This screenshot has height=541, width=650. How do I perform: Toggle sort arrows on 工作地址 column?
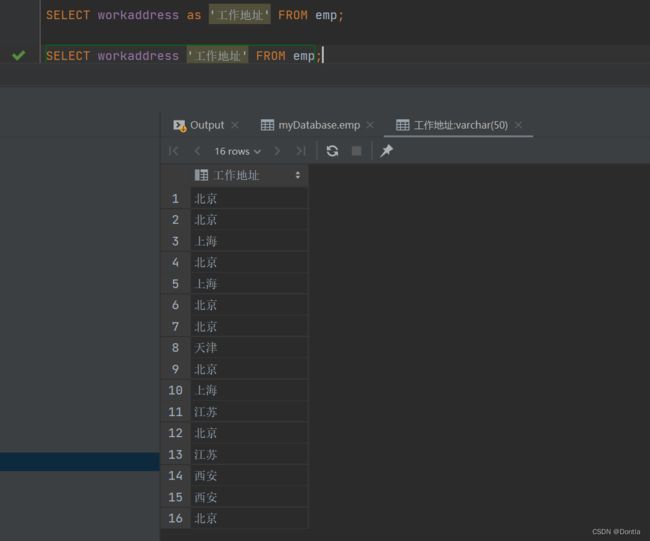click(298, 175)
